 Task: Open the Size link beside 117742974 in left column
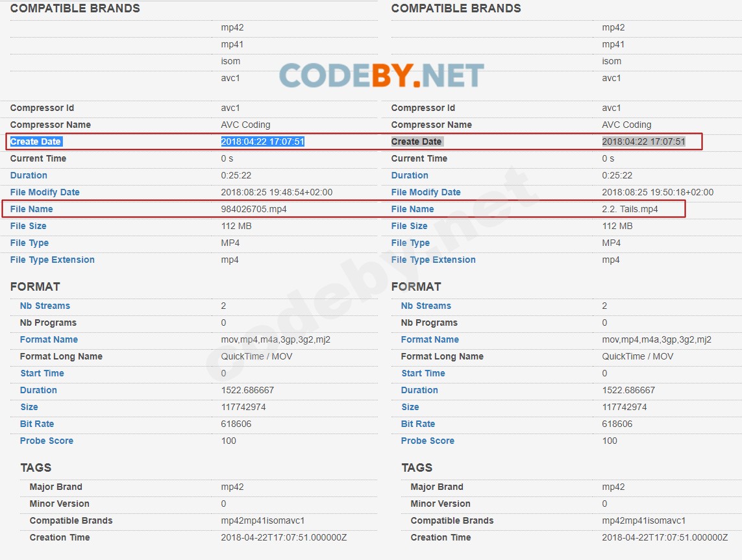(x=29, y=408)
